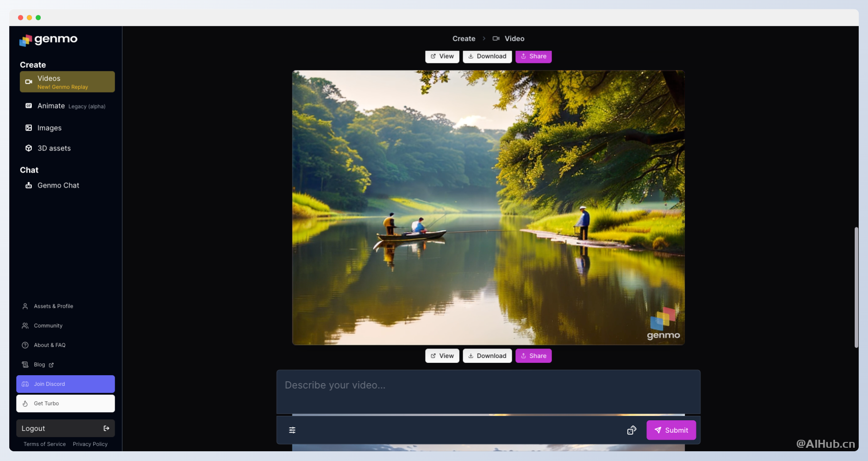Open the settings sliders icon below prompt
Viewport: 868px width, 461px height.
coord(292,430)
